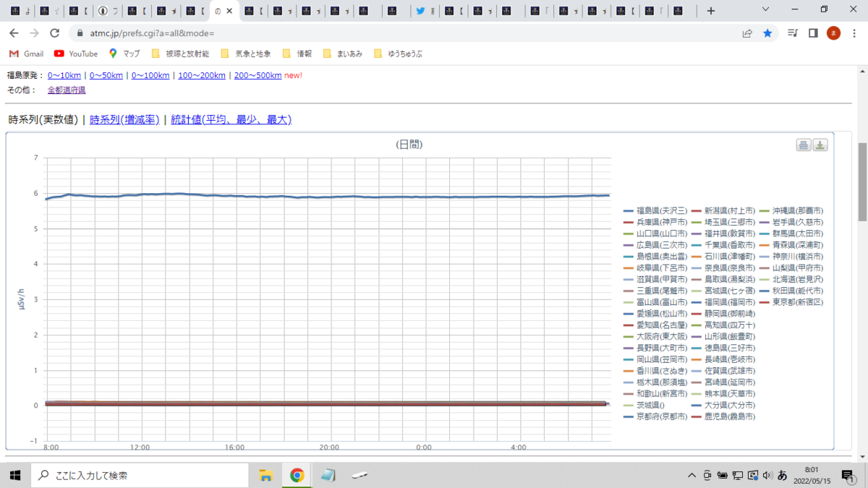Click the 愛知県(名古屋) legend label
Screen dimensions: 868x488
click(662, 325)
